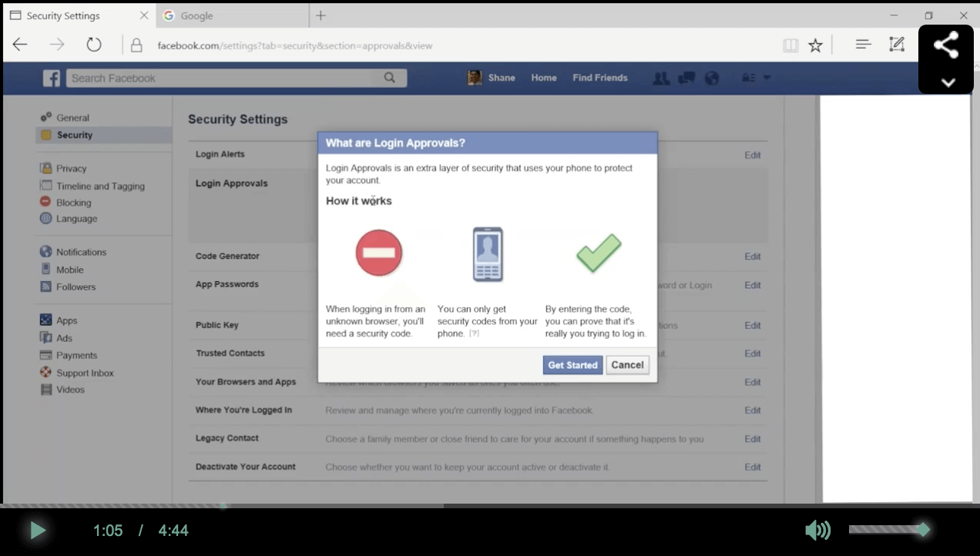Close the Security Settings tab
The height and width of the screenshot is (556, 980).
click(x=144, y=15)
